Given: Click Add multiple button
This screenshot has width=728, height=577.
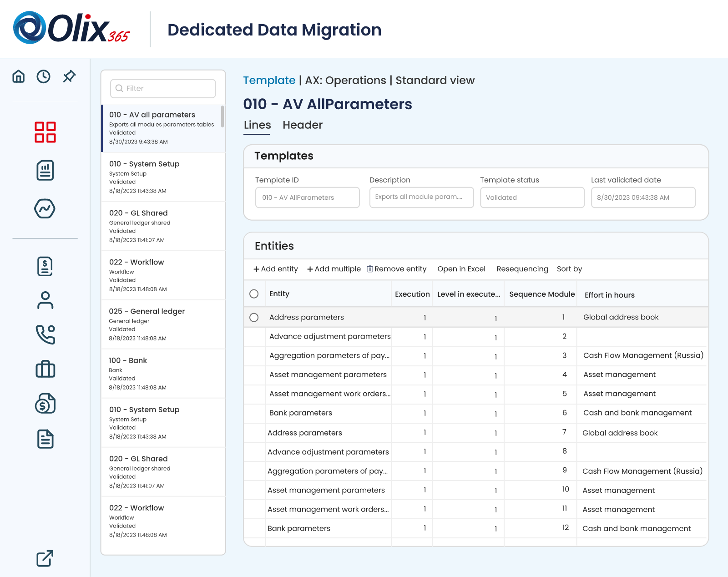Looking at the screenshot, I should click(x=334, y=269).
